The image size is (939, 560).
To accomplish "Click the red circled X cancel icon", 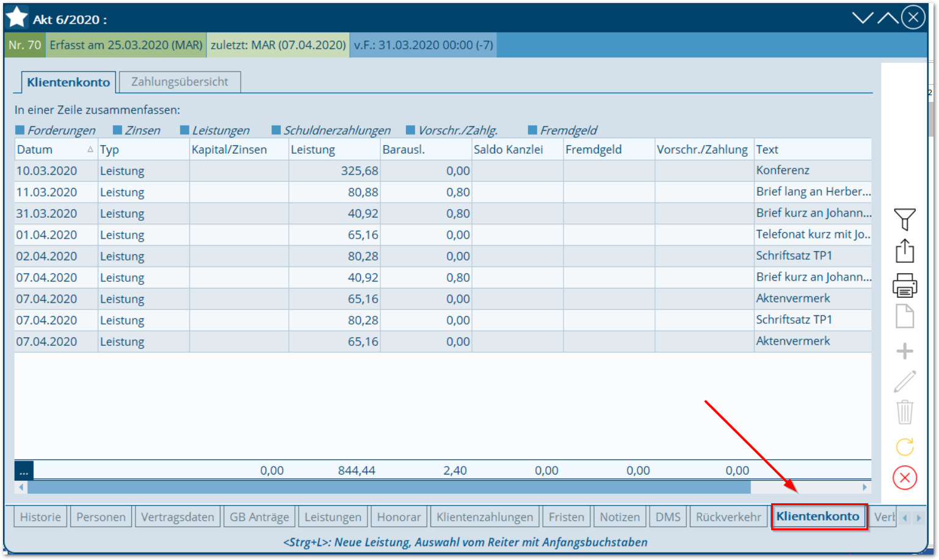I will (904, 478).
